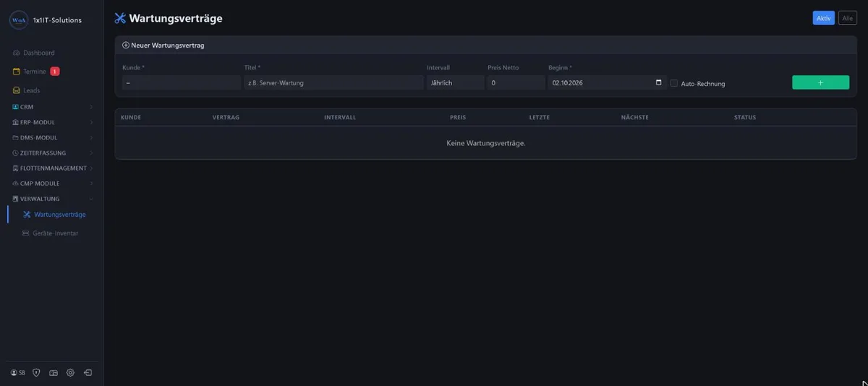
Task: Expand the CRM menu group
Action: [x=52, y=107]
